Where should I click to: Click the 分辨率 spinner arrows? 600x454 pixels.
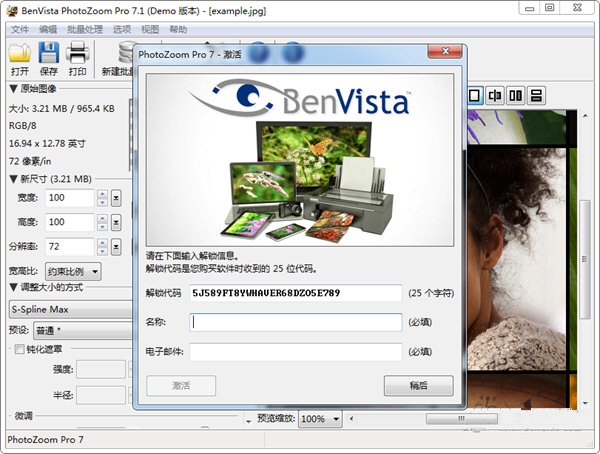[x=102, y=247]
